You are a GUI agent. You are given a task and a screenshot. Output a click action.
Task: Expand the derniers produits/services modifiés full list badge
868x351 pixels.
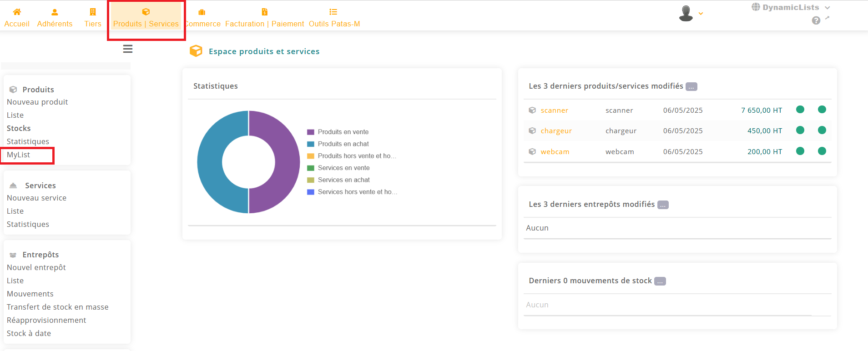(691, 87)
